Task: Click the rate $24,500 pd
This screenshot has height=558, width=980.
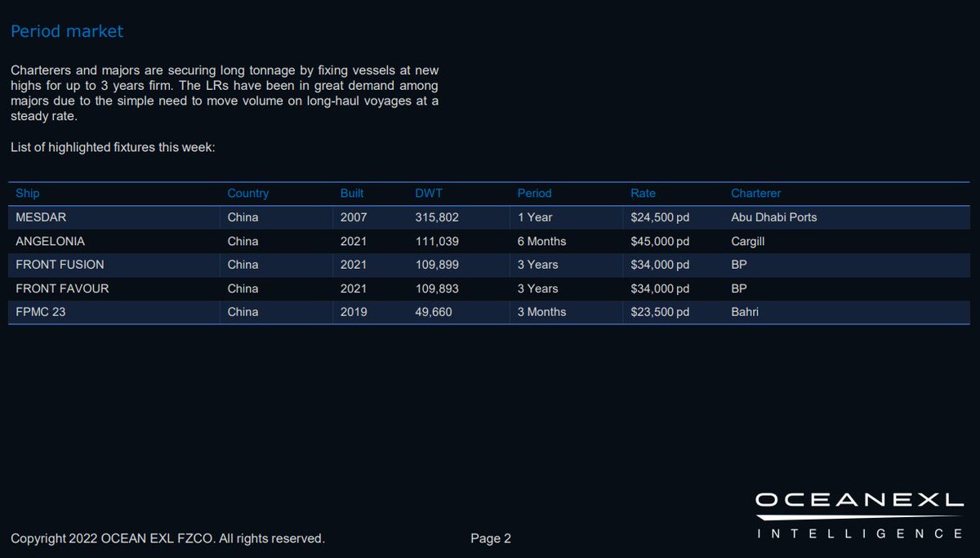Action: (660, 217)
